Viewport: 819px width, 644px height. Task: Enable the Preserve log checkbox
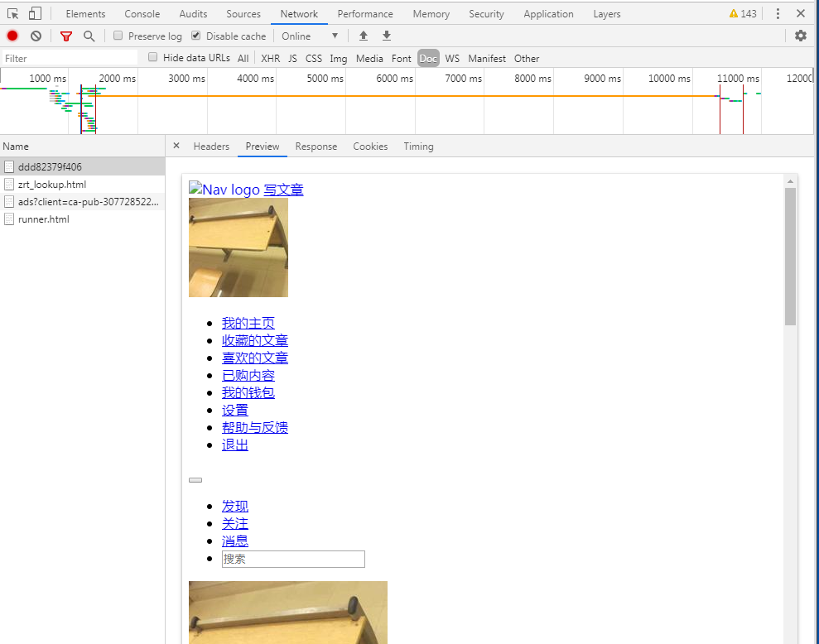click(118, 36)
